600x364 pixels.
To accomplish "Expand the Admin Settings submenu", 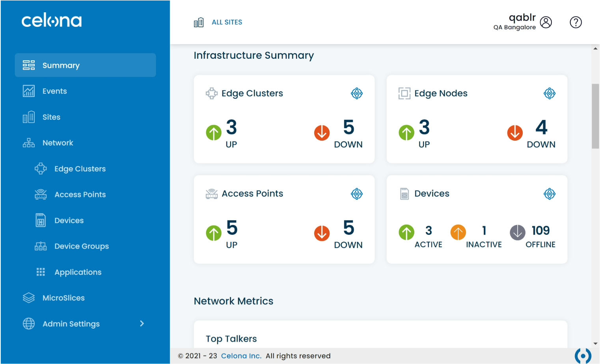I will tap(142, 323).
